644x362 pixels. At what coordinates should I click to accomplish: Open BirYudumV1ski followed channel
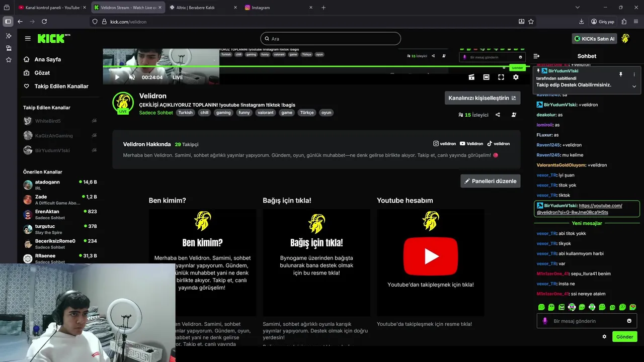(x=60, y=150)
